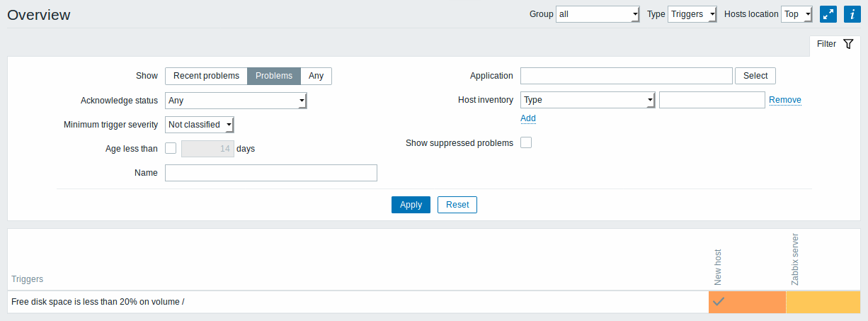The width and height of the screenshot is (868, 321).
Task: Choose the Problems show option
Action: click(x=274, y=76)
